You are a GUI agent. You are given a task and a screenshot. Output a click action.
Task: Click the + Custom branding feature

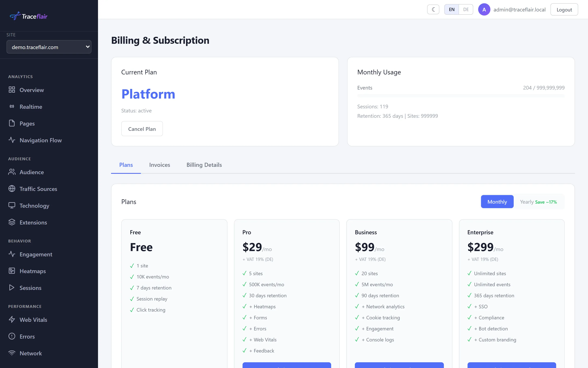(495, 340)
